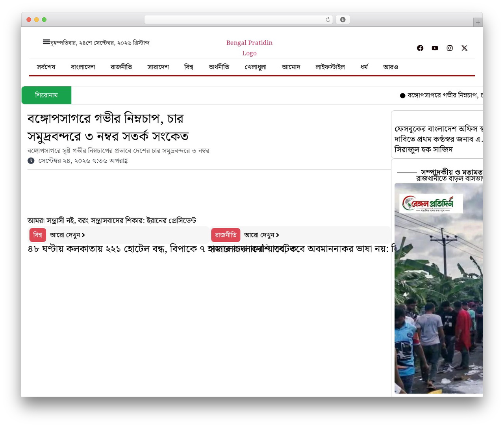The image size is (504, 427).
Task: Click the browser address bar
Action: [x=239, y=20]
